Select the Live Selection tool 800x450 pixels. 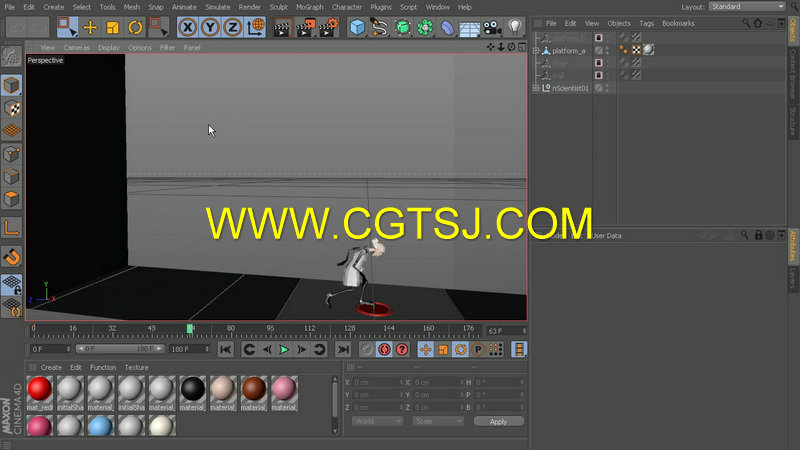67,27
